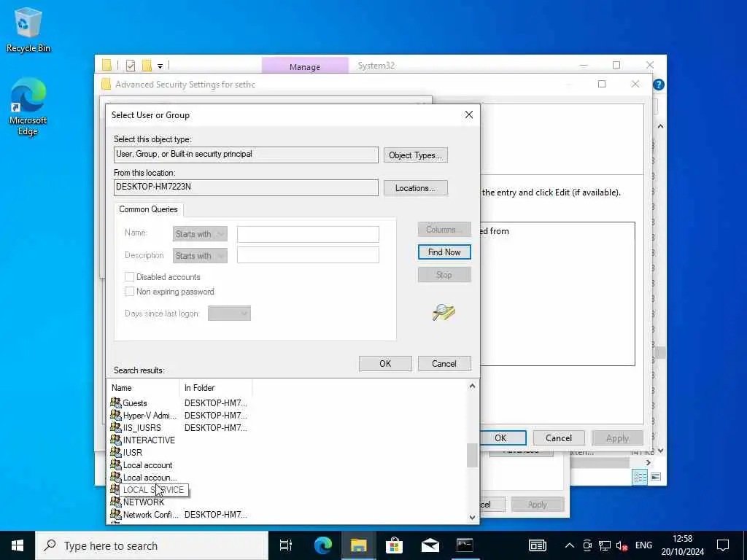747x560 pixels.
Task: Click the Description query input field
Action: click(309, 254)
